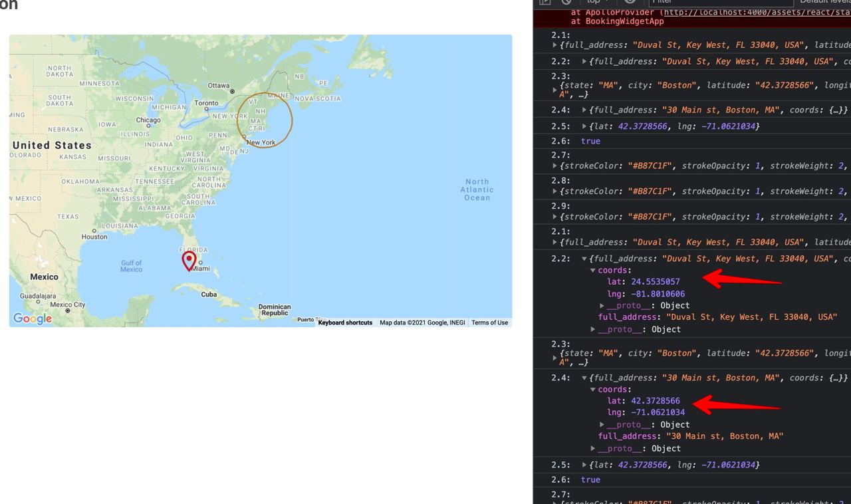Image resolution: width=851 pixels, height=504 pixels.
Task: Collapse the expanded 2.2 Duval St object
Action: tap(584, 259)
